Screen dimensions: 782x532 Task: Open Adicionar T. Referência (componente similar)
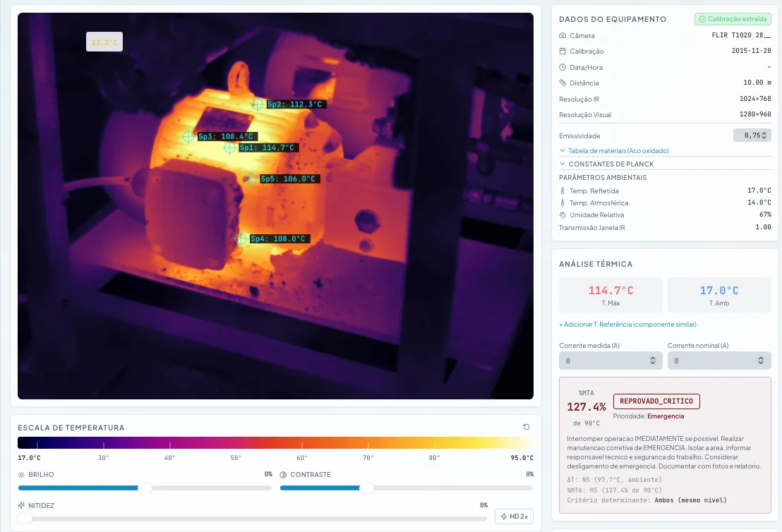628,323
